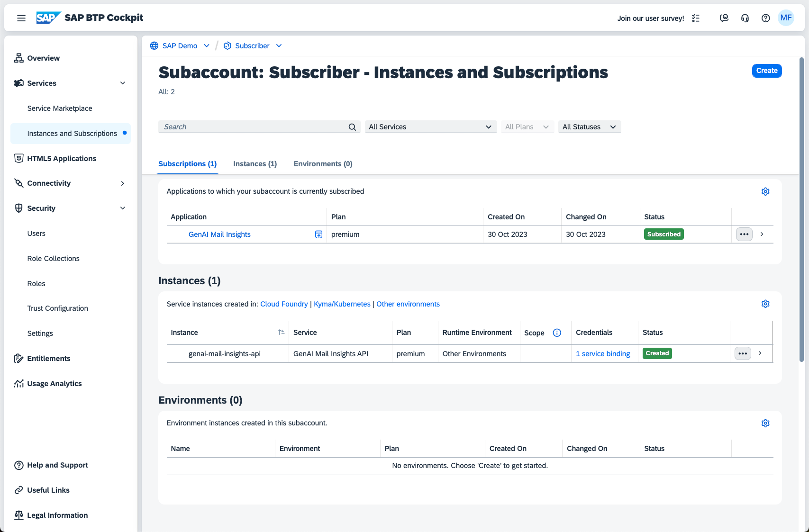Open the user survey checklist icon
This screenshot has width=809, height=532.
pos(696,18)
